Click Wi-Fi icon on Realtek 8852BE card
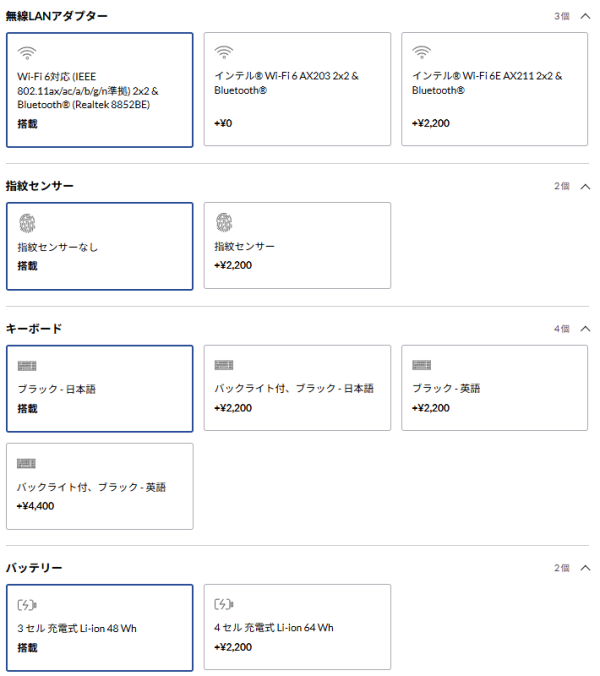Screen dimensions: 600x676 pos(27,53)
